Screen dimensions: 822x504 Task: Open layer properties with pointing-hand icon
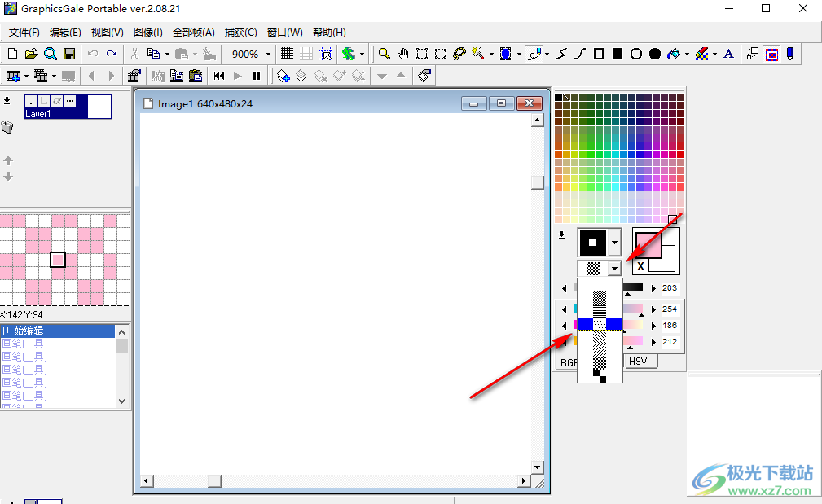424,76
